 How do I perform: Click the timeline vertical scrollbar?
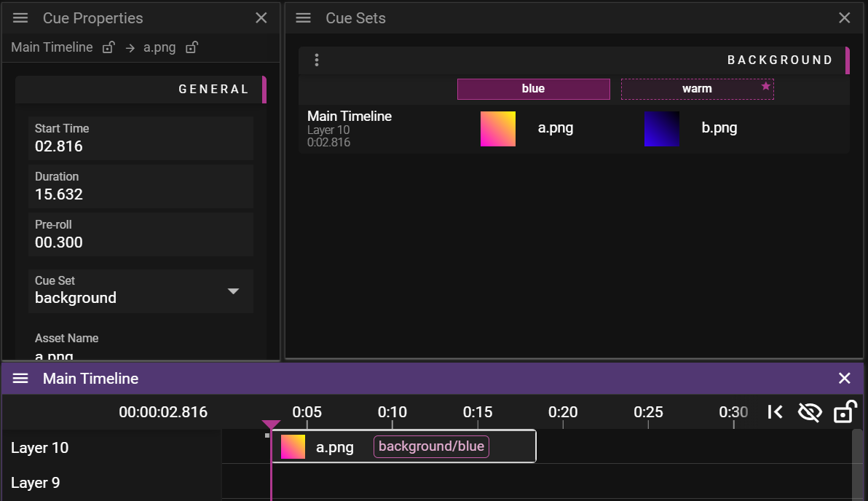(x=858, y=465)
